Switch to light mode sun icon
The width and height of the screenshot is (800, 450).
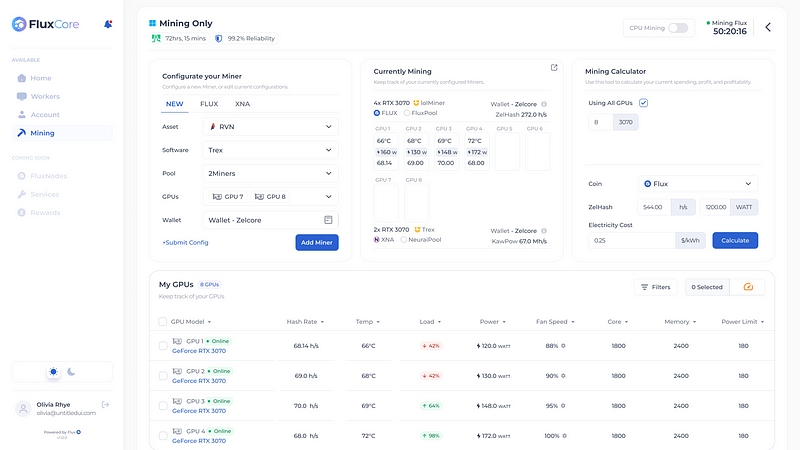click(53, 372)
